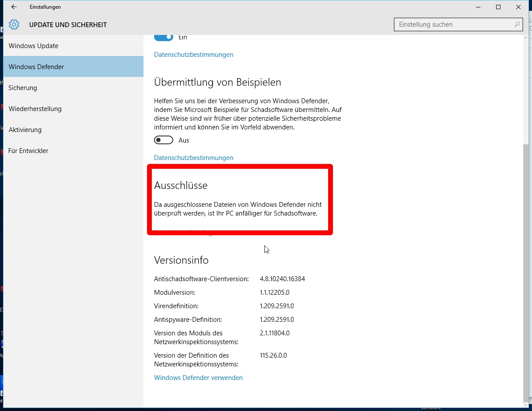Open the first Datenschutzbestimmungen link above Übermittlung
The width and height of the screenshot is (532, 411).
(x=193, y=55)
